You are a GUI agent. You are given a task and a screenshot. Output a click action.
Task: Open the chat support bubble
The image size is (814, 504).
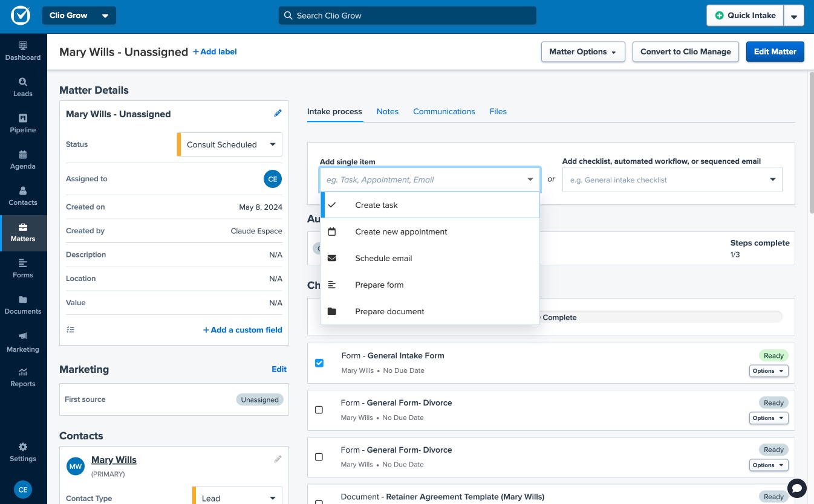[797, 488]
